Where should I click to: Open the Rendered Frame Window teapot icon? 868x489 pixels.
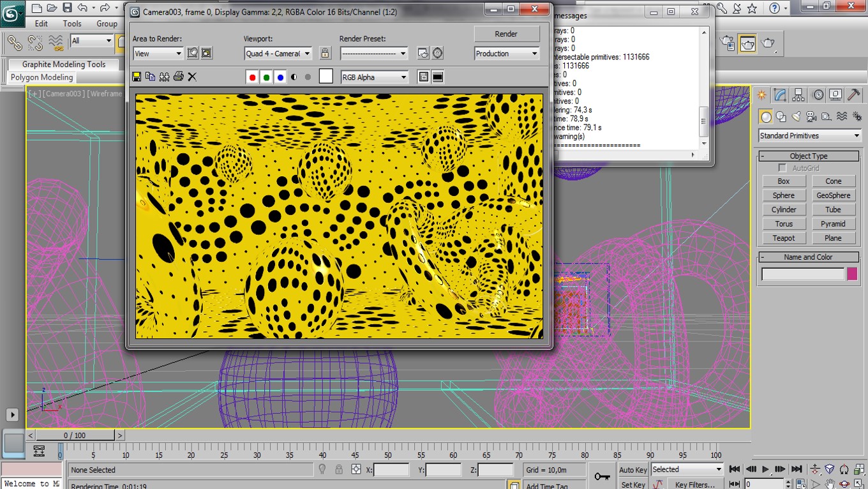click(x=747, y=43)
